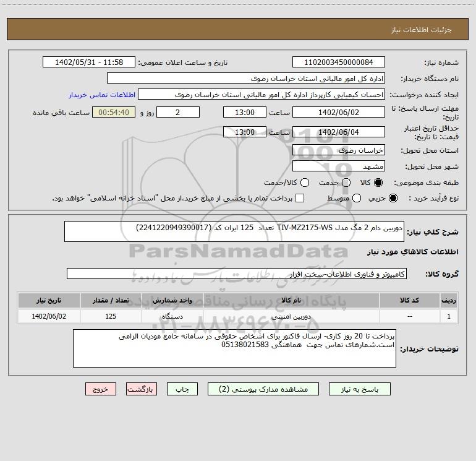Click the پاسخ به نیاز button
Image resolution: width=476 pixels, height=461 pixels.
tap(360, 389)
